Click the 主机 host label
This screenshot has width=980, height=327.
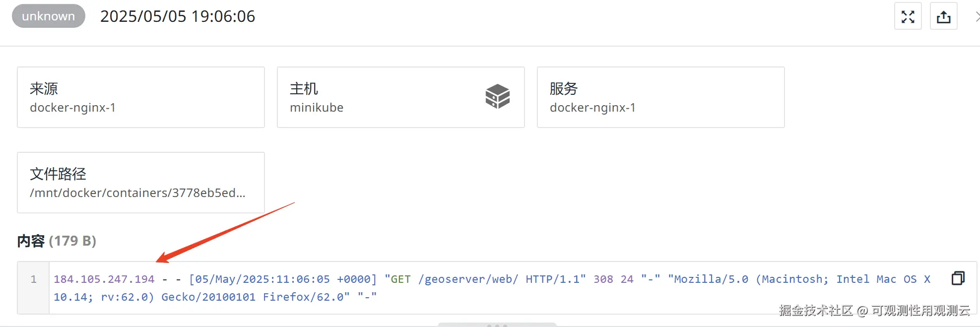(x=304, y=89)
